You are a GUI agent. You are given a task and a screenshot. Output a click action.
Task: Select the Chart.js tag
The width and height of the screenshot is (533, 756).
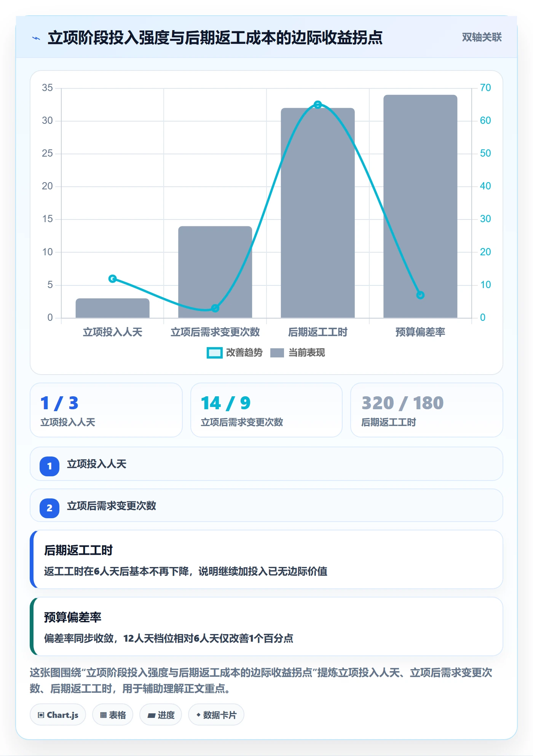pyautogui.click(x=58, y=715)
